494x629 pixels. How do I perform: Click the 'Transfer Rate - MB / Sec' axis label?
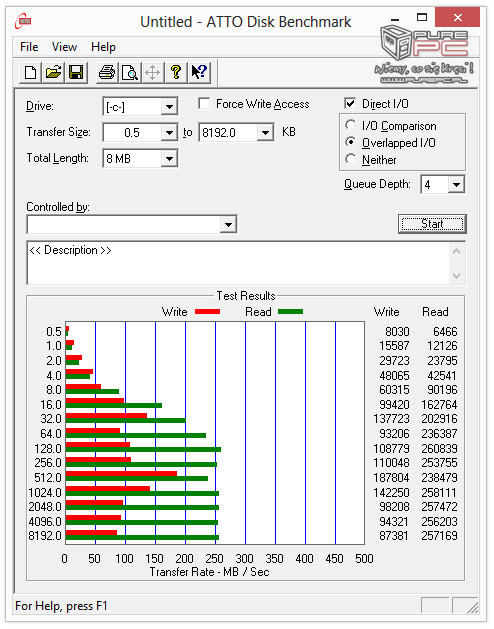click(x=209, y=572)
